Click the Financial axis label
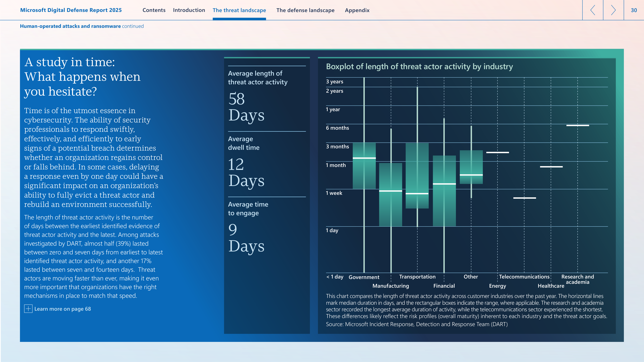644x362 pixels. pos(444,286)
